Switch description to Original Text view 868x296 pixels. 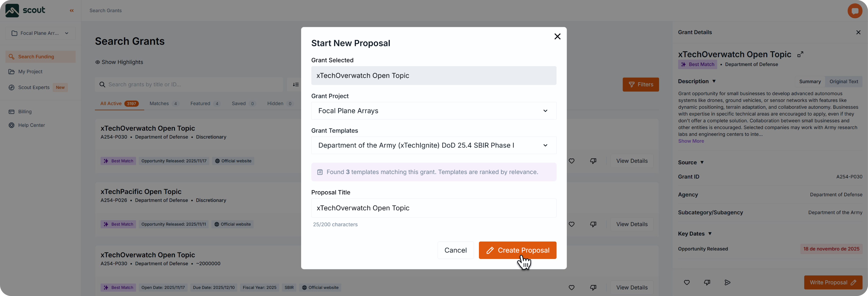point(843,82)
